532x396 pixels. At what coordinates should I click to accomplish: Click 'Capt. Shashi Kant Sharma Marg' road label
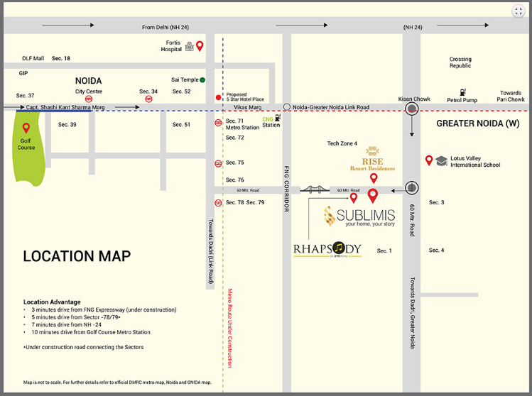(x=65, y=107)
